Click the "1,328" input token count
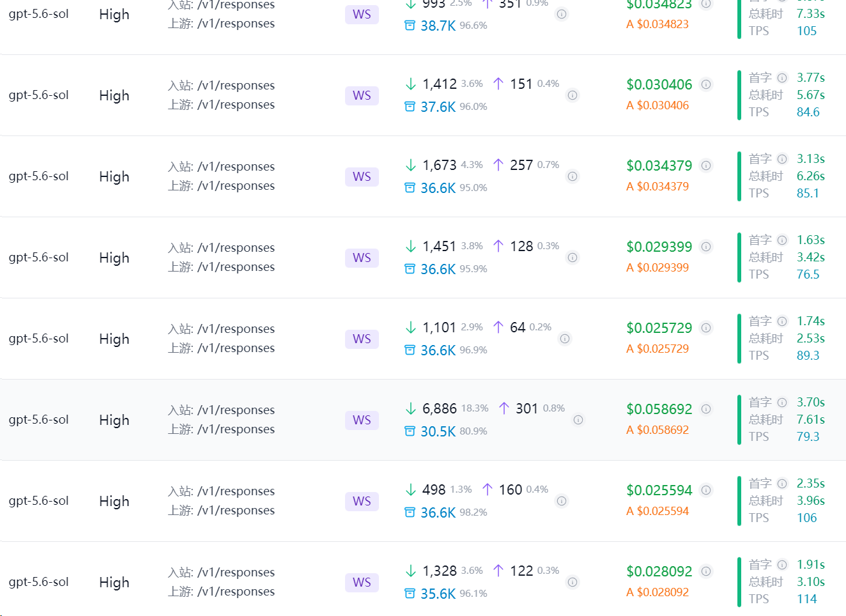This screenshot has height=616, width=846. click(440, 571)
